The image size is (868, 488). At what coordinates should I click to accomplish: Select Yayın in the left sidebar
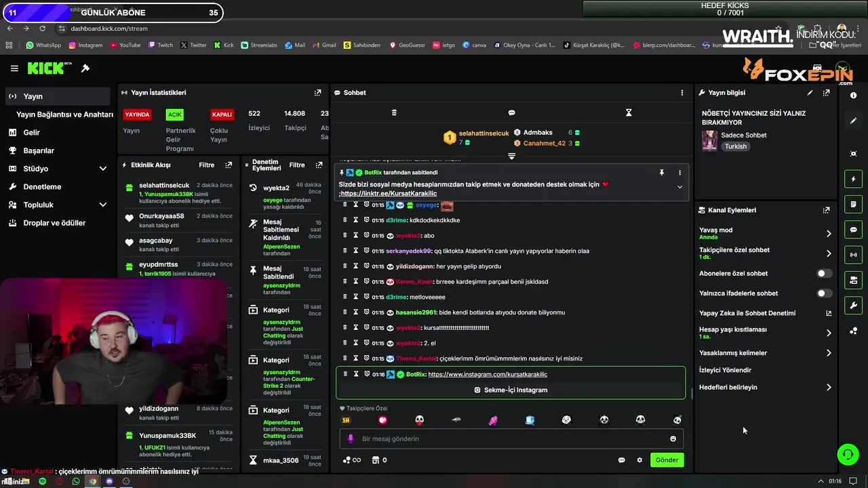pyautogui.click(x=58, y=96)
